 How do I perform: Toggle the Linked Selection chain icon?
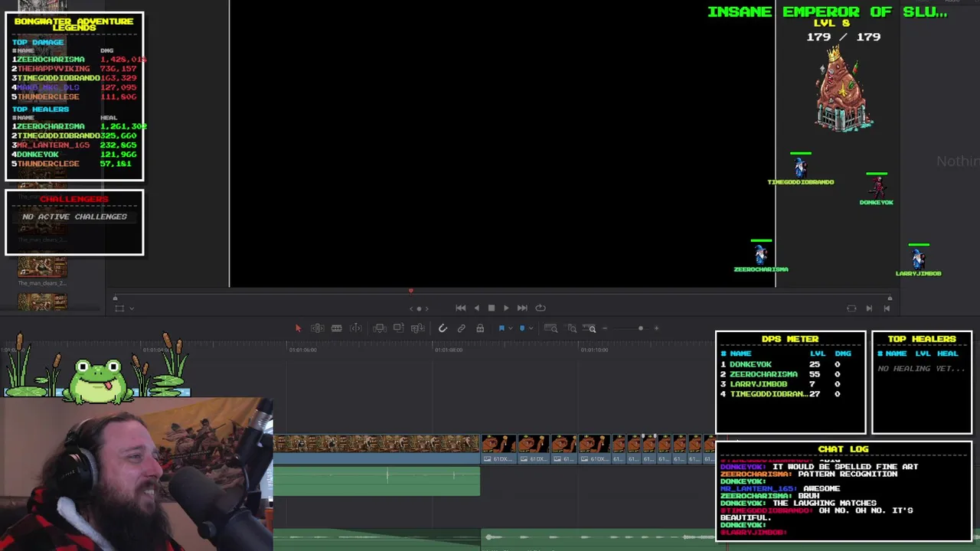pos(462,328)
